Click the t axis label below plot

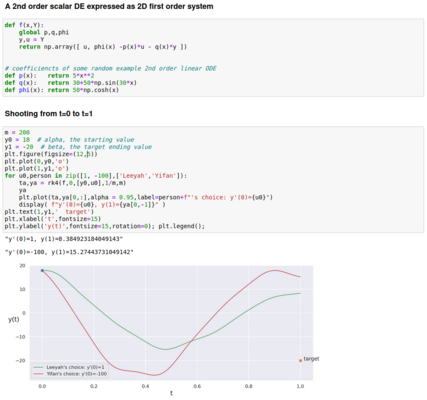coord(171,393)
